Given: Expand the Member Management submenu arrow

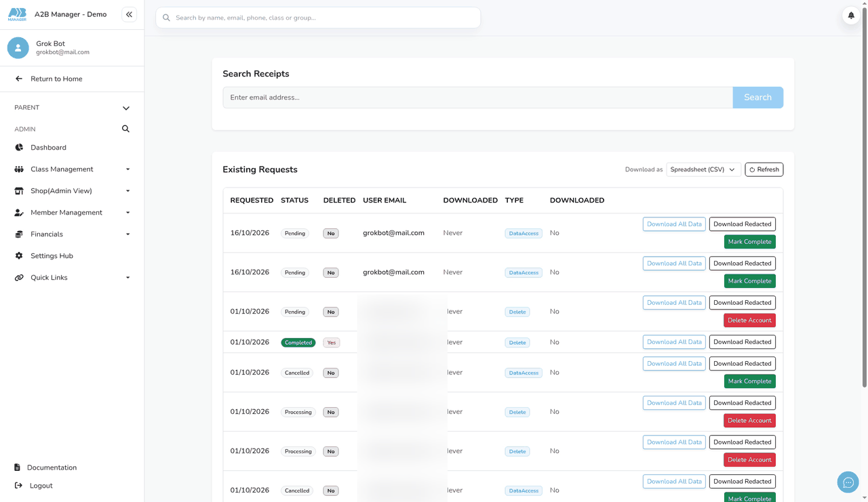Looking at the screenshot, I should (127, 213).
